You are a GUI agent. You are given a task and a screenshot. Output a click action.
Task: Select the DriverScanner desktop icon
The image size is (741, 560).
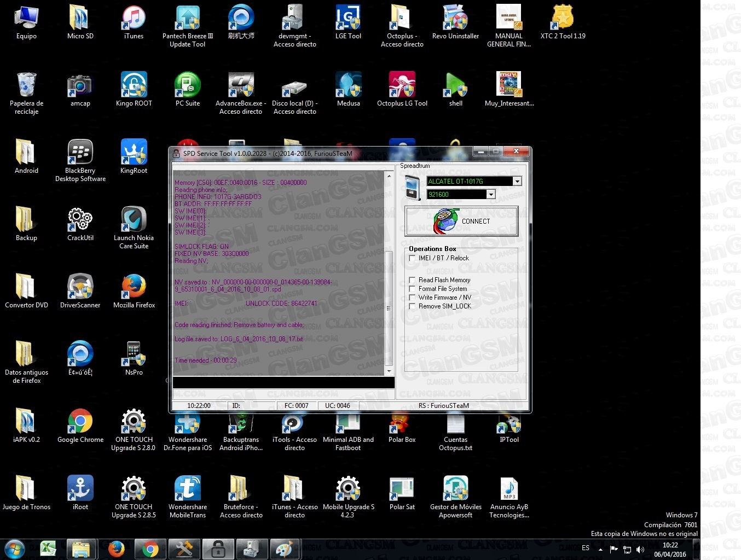80,292
